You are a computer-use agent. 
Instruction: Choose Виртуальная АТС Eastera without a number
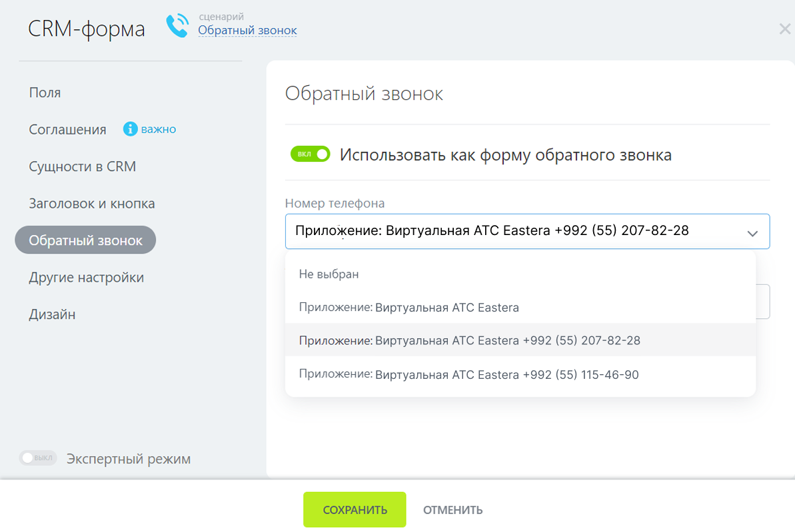408,308
